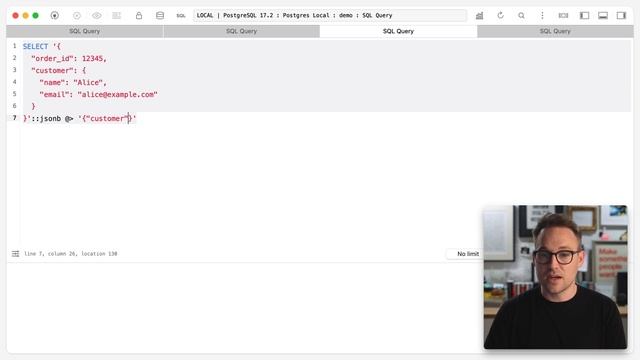Open the database selector cylinder icon
Image resolution: width=640 pixels, height=360 pixels.
click(x=160, y=16)
